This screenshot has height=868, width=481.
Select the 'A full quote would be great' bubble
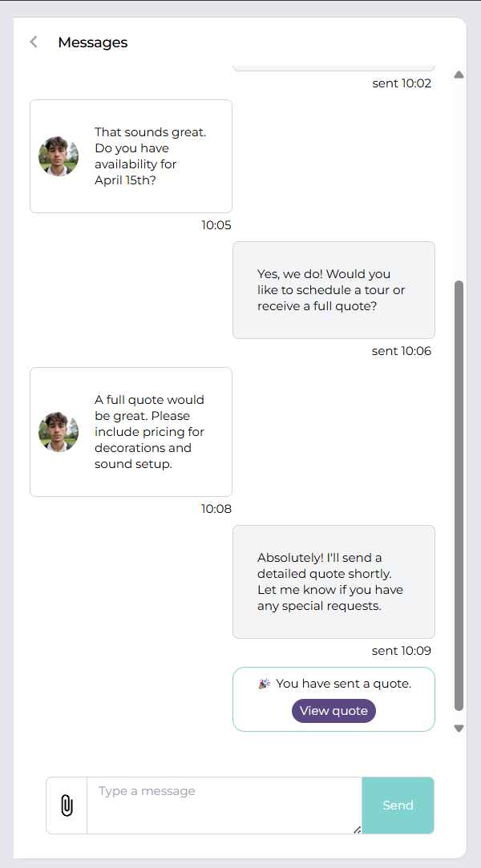click(x=131, y=432)
